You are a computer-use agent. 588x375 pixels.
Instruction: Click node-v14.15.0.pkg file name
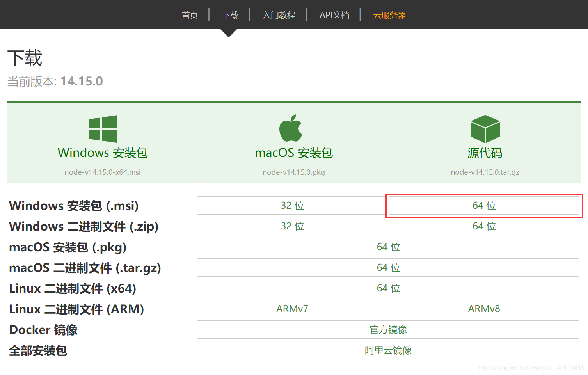pos(294,172)
